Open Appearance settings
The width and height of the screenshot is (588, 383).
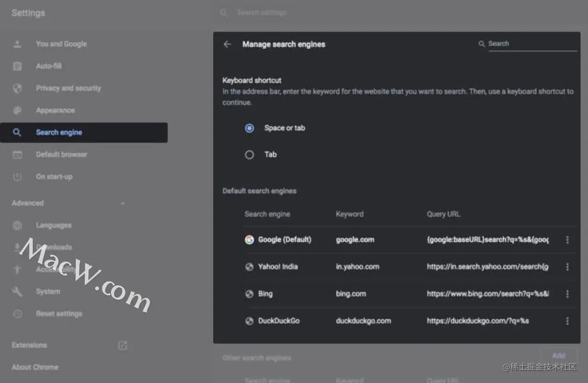pyautogui.click(x=55, y=110)
